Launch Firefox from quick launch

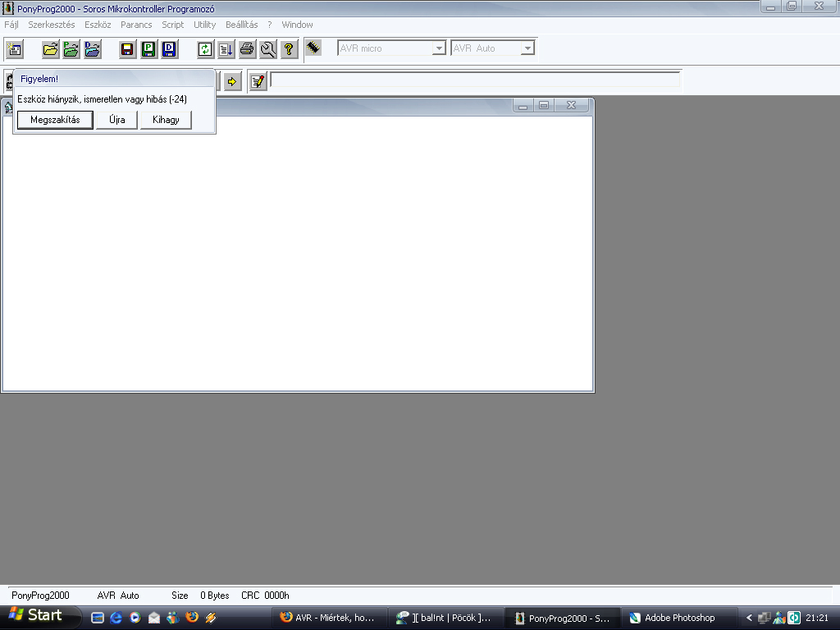[x=192, y=618]
